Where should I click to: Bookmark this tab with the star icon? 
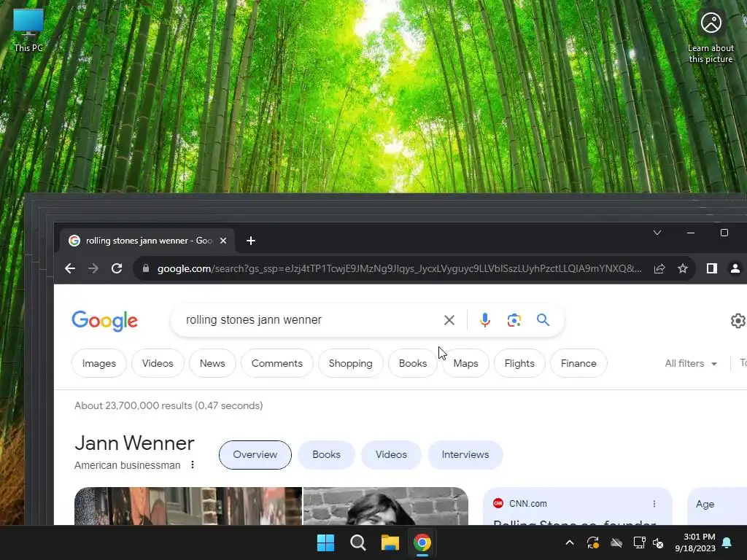pos(683,268)
